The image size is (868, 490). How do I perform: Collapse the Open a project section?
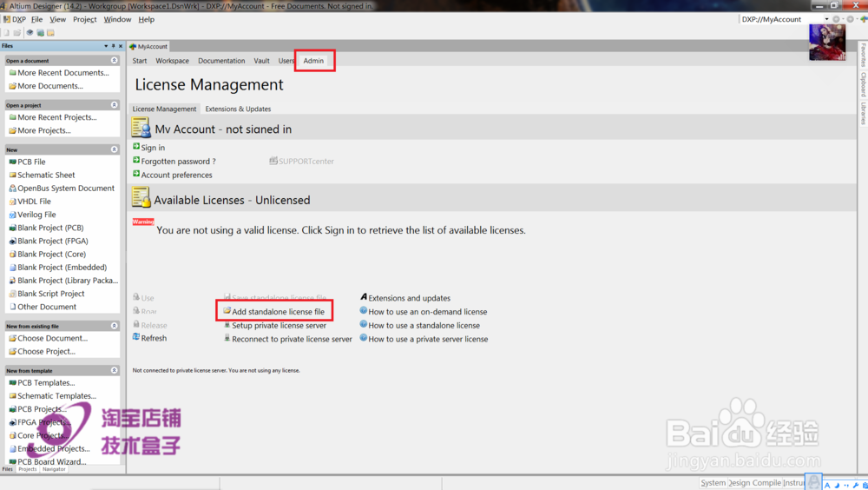(x=114, y=105)
